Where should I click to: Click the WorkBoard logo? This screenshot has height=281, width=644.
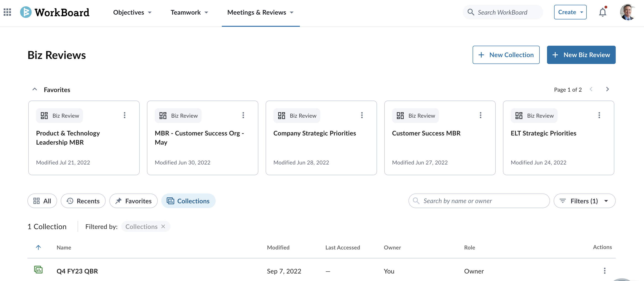(55, 12)
